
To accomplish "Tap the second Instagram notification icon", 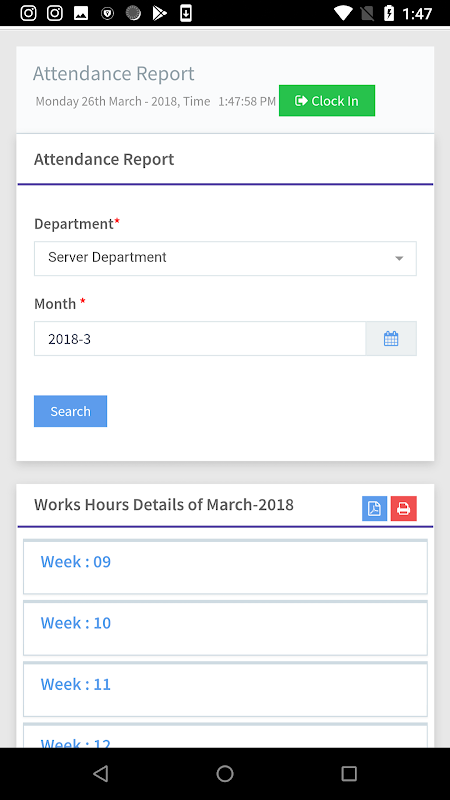I will pyautogui.click(x=55, y=13).
